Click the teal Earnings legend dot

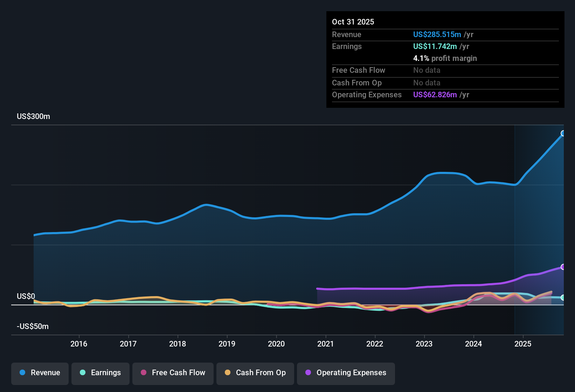pyautogui.click(x=83, y=372)
